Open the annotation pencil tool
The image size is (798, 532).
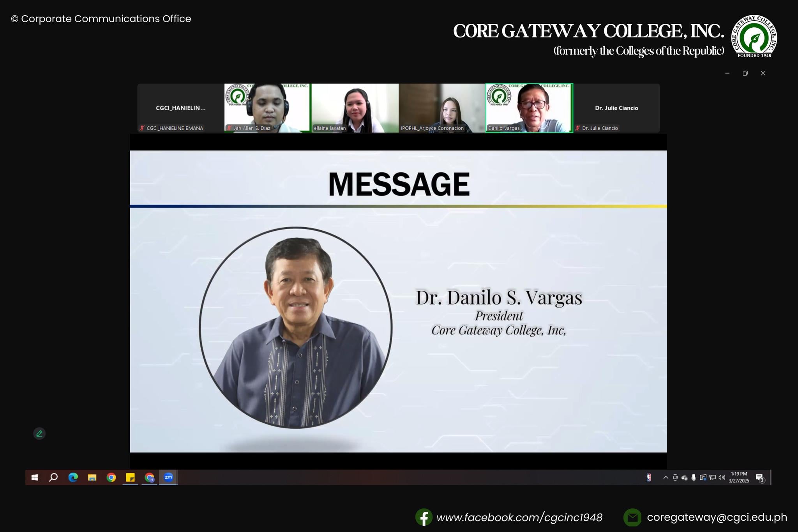[x=39, y=433]
